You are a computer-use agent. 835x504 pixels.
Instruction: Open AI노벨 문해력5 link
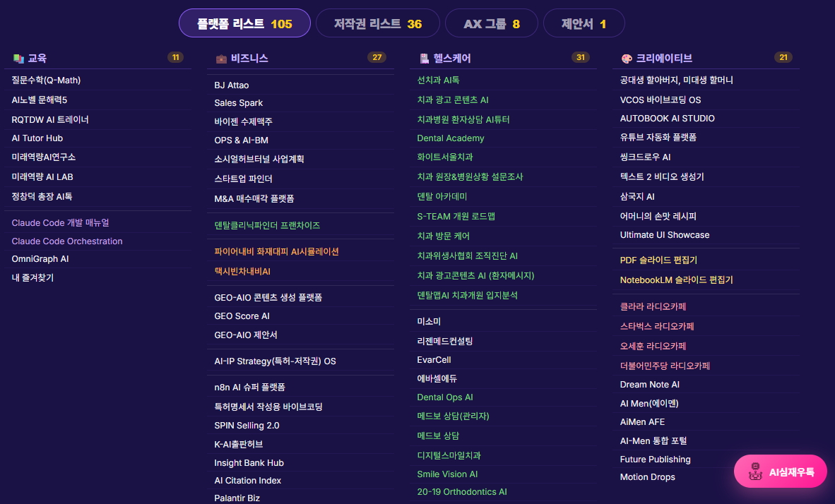coord(40,100)
